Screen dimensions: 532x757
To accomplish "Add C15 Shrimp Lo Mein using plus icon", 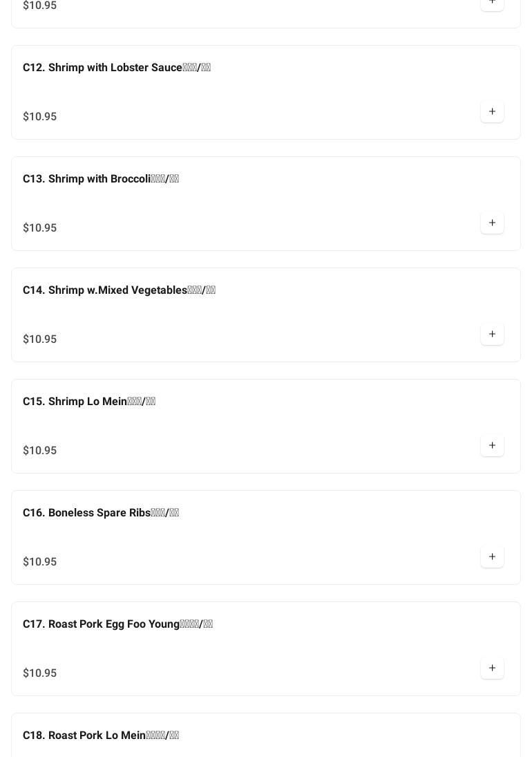I will [x=492, y=446].
